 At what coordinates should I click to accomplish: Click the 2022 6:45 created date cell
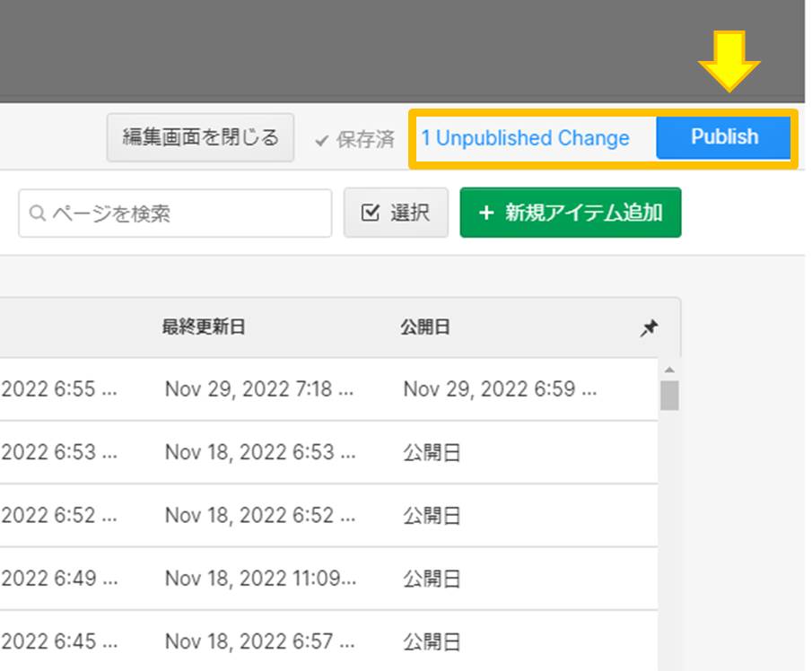tap(59, 642)
